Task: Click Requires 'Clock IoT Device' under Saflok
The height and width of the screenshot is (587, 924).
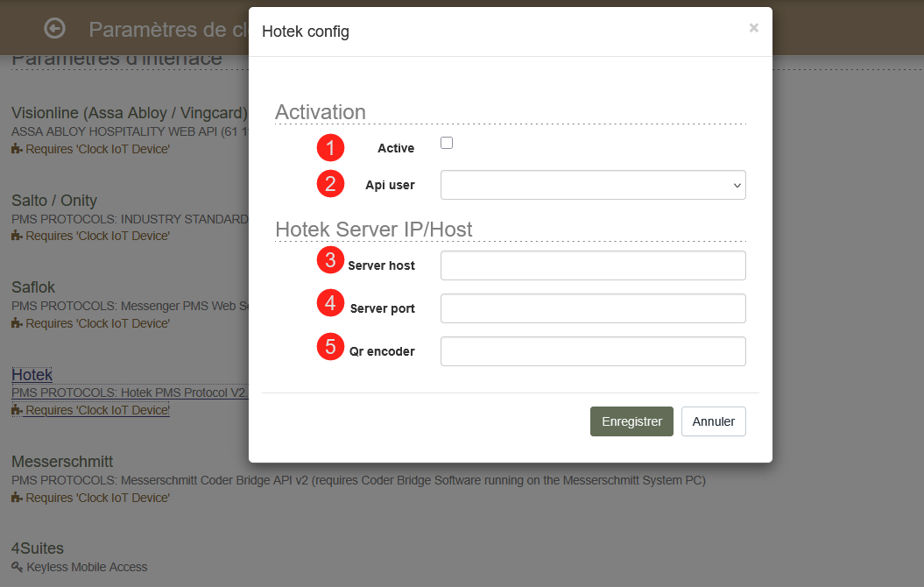Action: (97, 323)
